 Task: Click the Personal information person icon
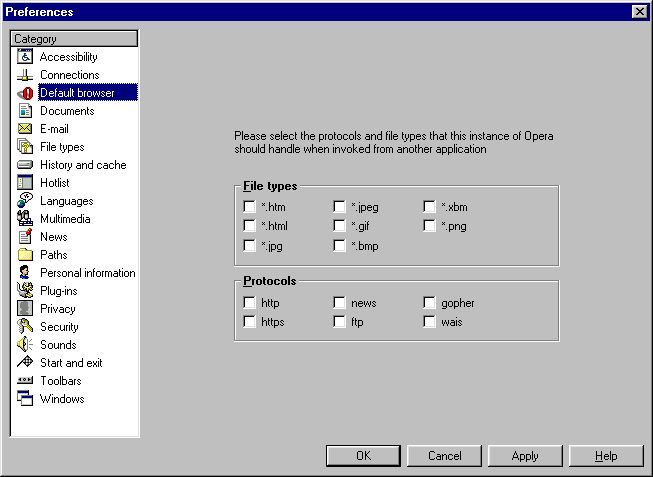[25, 272]
